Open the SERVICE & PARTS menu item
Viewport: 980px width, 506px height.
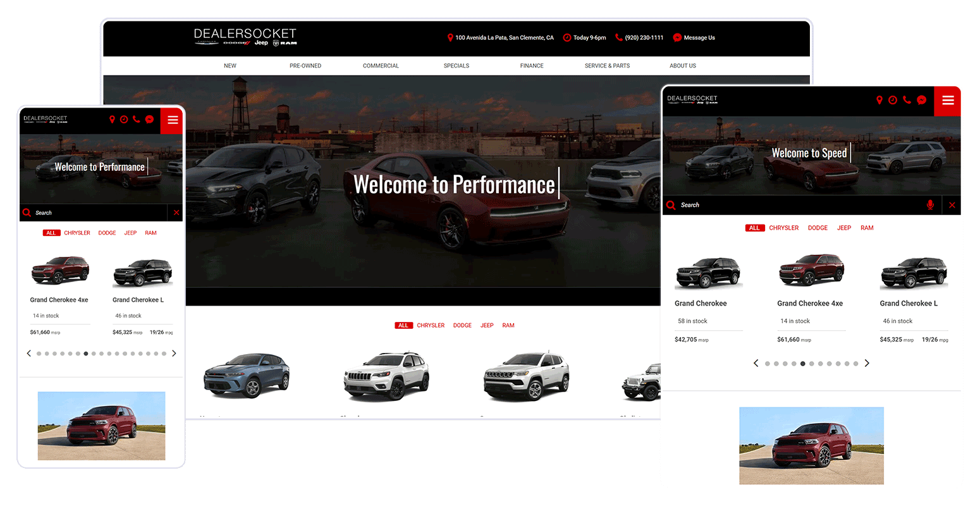pos(607,66)
